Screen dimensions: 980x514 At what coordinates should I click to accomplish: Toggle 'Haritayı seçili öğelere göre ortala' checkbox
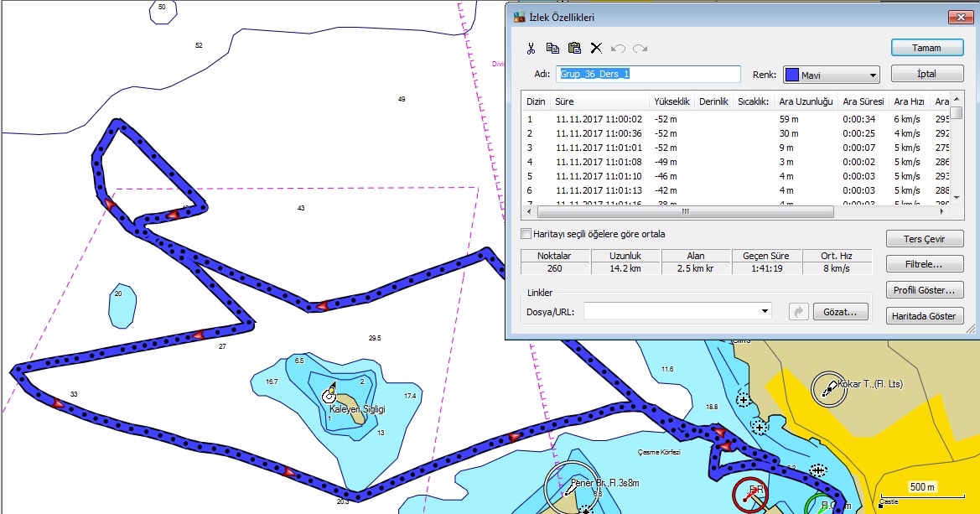[526, 234]
